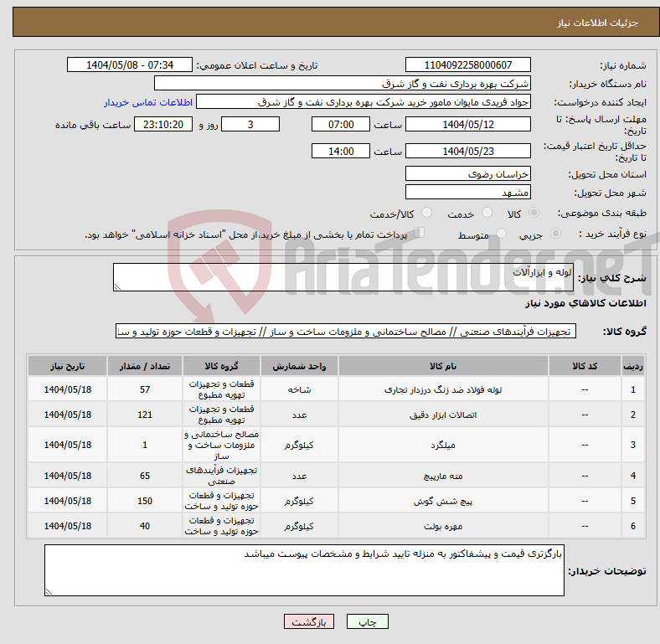Click the general description box لوله و ابزارآلات
Screen dimensions: 660x644
click(x=343, y=277)
